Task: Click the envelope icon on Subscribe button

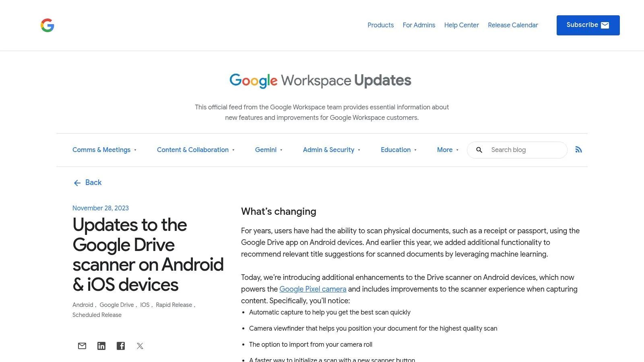Action: click(605, 25)
